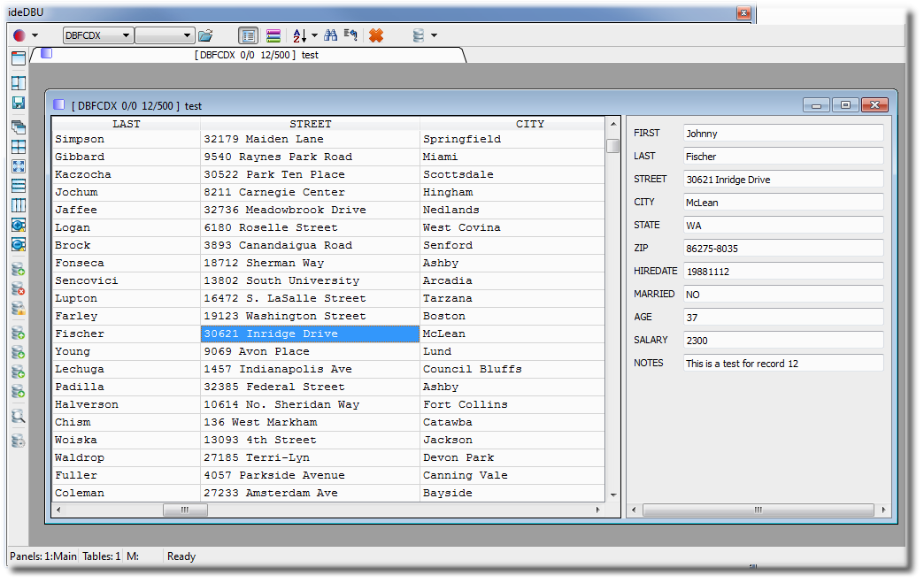Click the magnifier icon in left sidebar

tap(18, 417)
